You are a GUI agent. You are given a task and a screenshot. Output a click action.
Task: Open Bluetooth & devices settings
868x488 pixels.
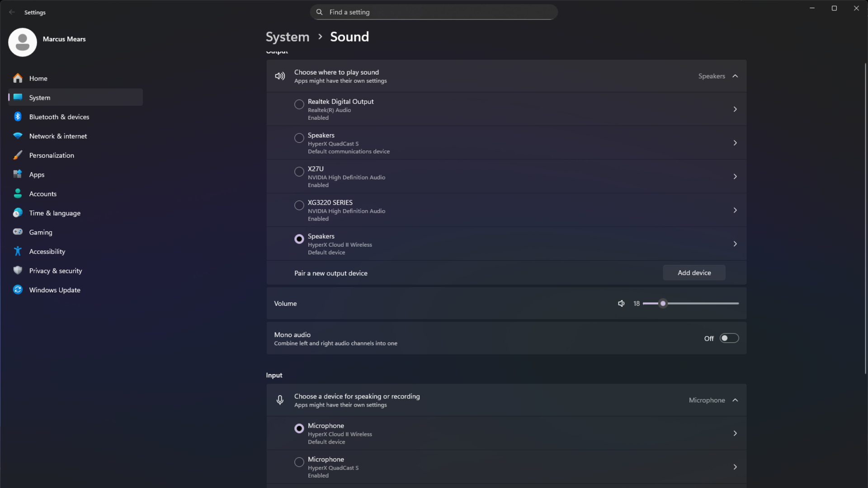tap(59, 117)
